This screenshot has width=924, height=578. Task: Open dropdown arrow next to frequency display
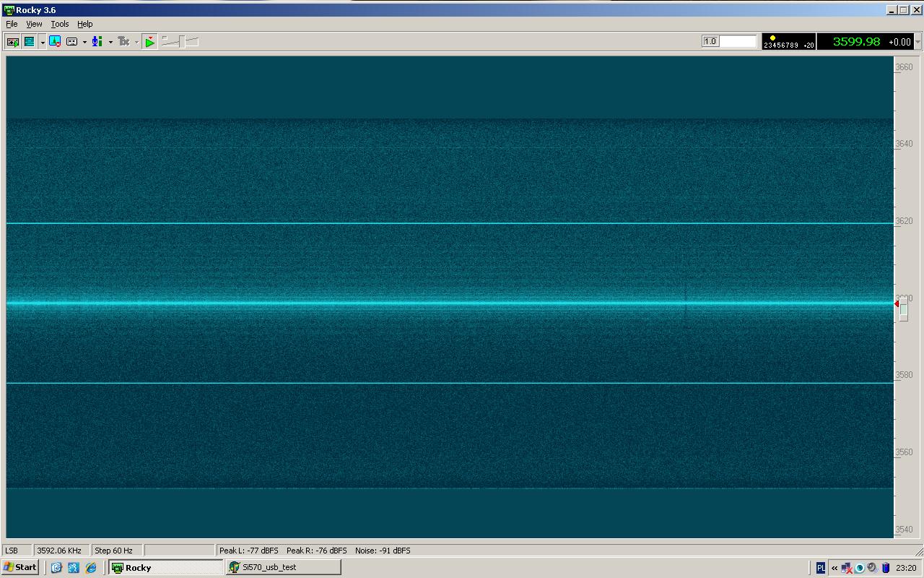pos(918,42)
